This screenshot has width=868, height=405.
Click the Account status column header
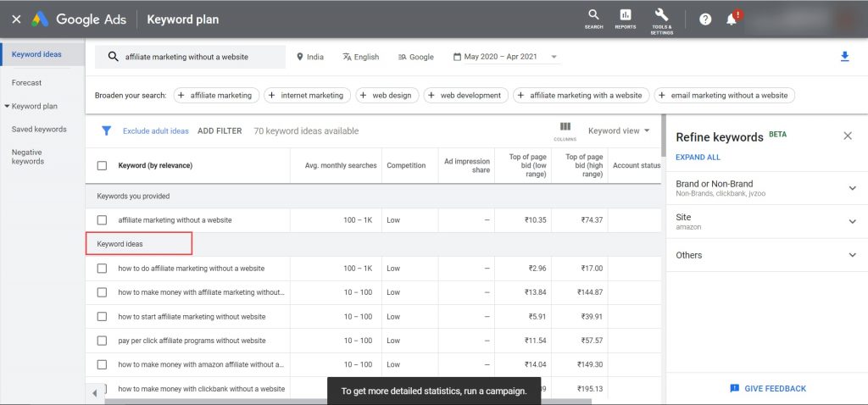(x=637, y=165)
